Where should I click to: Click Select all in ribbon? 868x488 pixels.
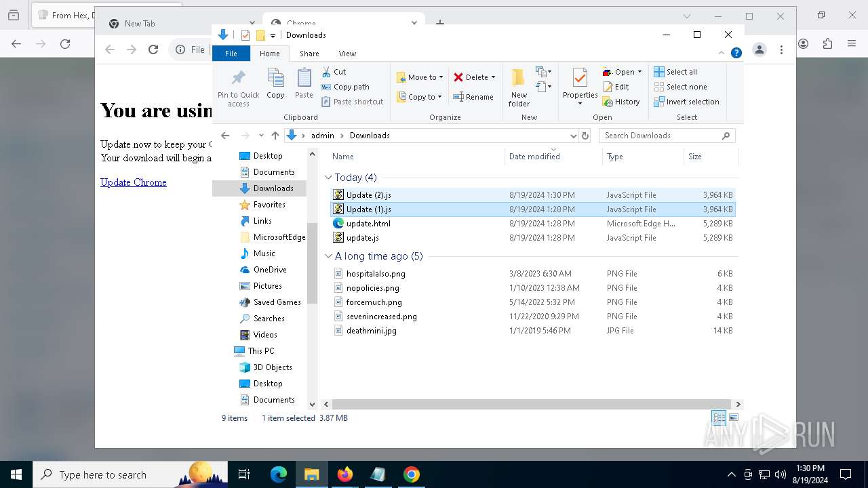(675, 72)
